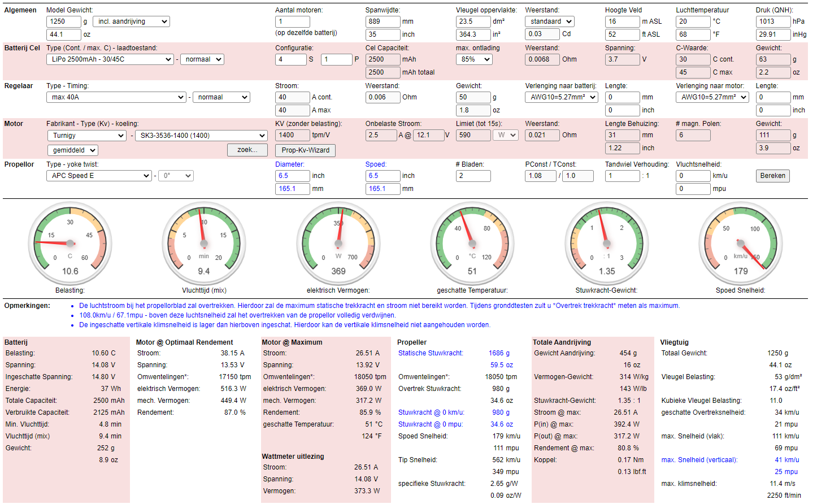Open the Prop-Kv-Wizard button
Screen dimensions: 817x504
tap(305, 150)
